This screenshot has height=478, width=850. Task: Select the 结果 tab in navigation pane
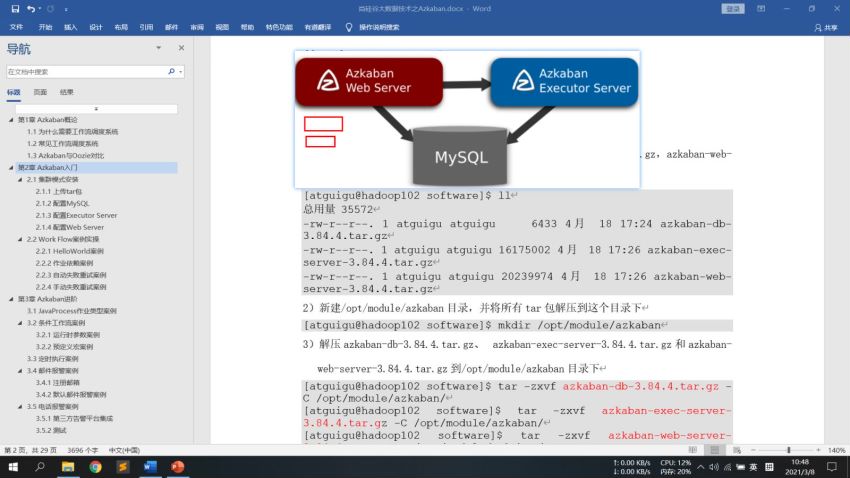click(67, 92)
